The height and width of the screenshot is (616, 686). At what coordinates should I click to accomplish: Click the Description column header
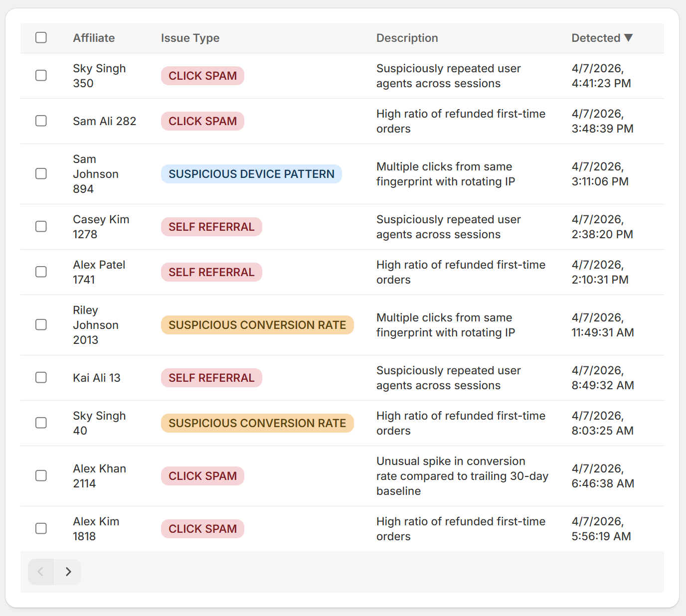(x=407, y=37)
